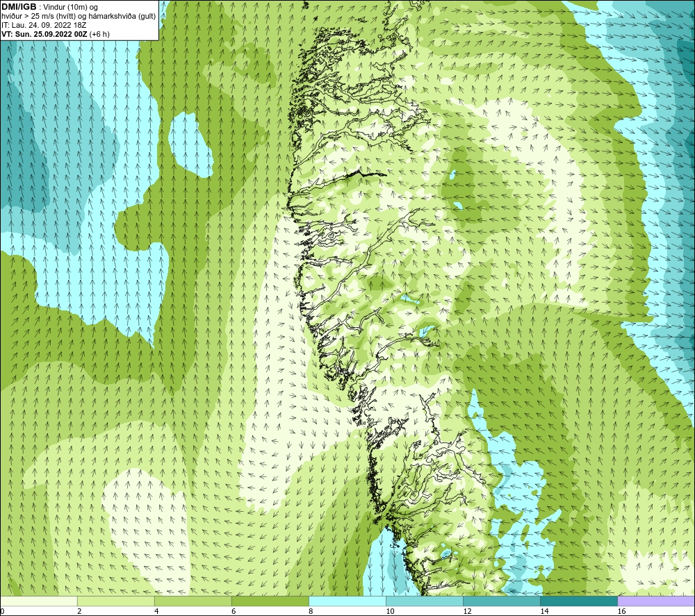This screenshot has width=695, height=616.
Task: Click the purple above-16 m/s legend swatch
Action: [x=656, y=601]
